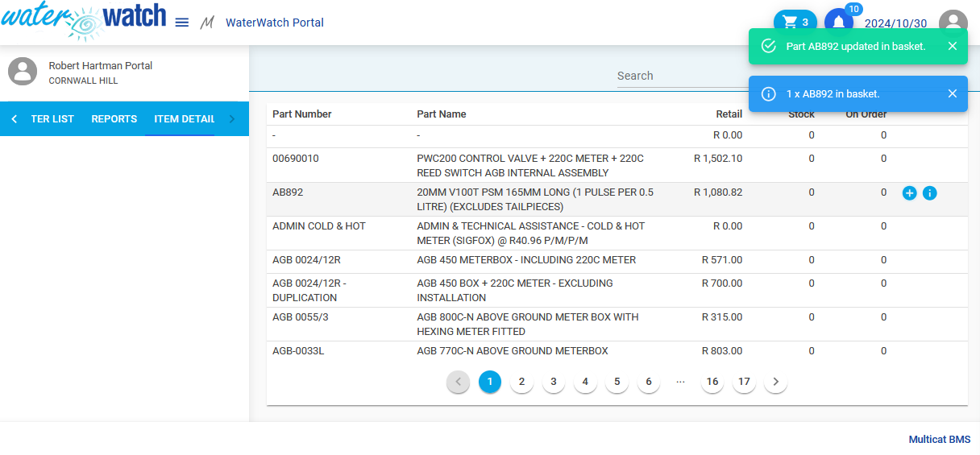The height and width of the screenshot is (455, 980).
Task: Select the ITEM DETAIL tab
Action: [x=185, y=118]
